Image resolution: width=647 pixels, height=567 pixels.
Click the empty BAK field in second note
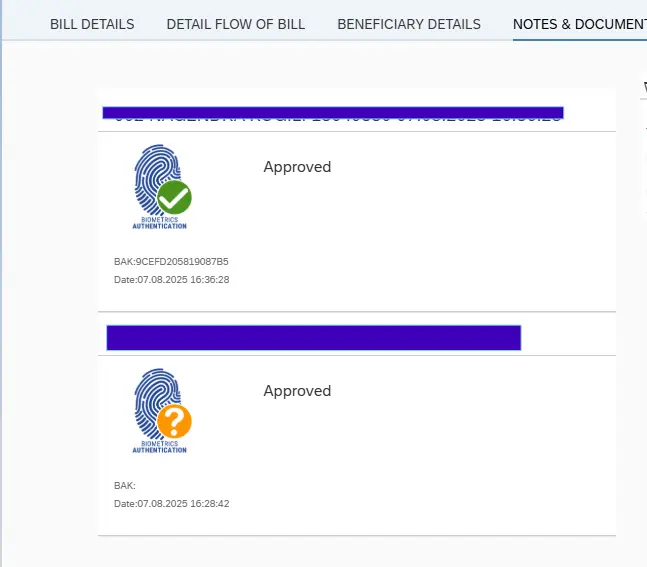(x=125, y=486)
